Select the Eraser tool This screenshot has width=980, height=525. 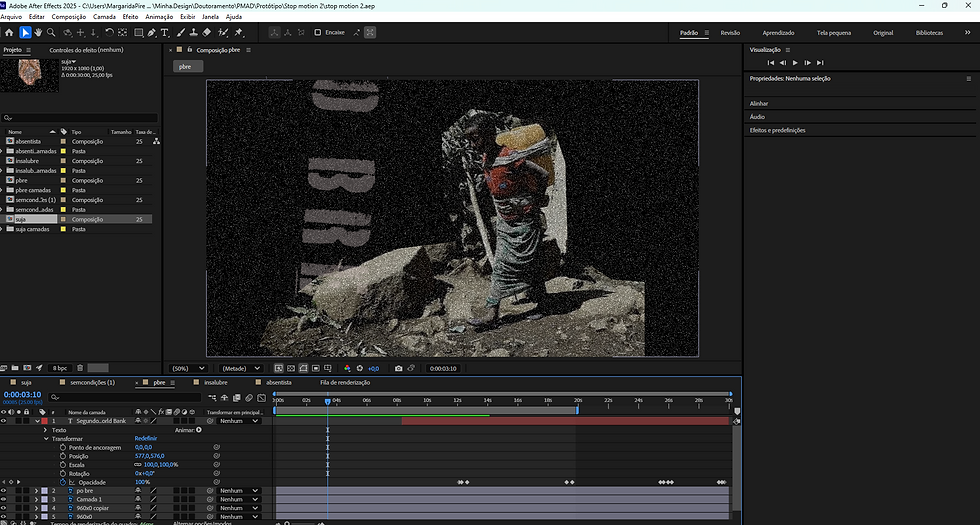[207, 32]
